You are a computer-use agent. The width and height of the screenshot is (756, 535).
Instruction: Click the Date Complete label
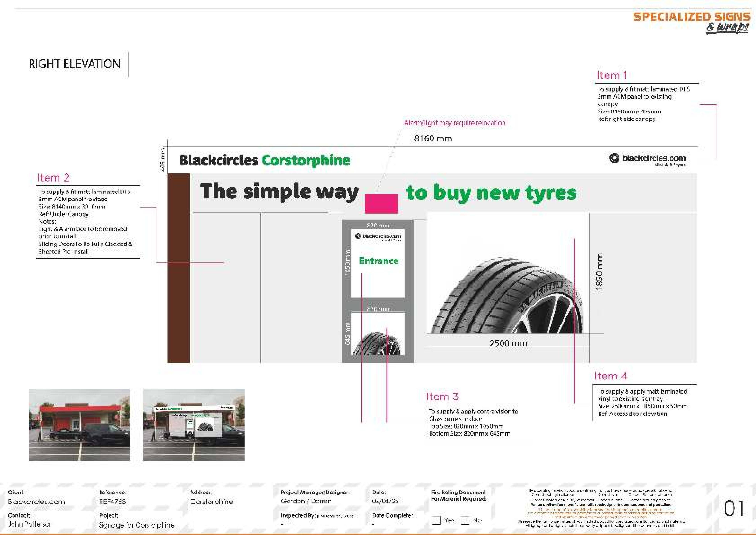coord(392,515)
